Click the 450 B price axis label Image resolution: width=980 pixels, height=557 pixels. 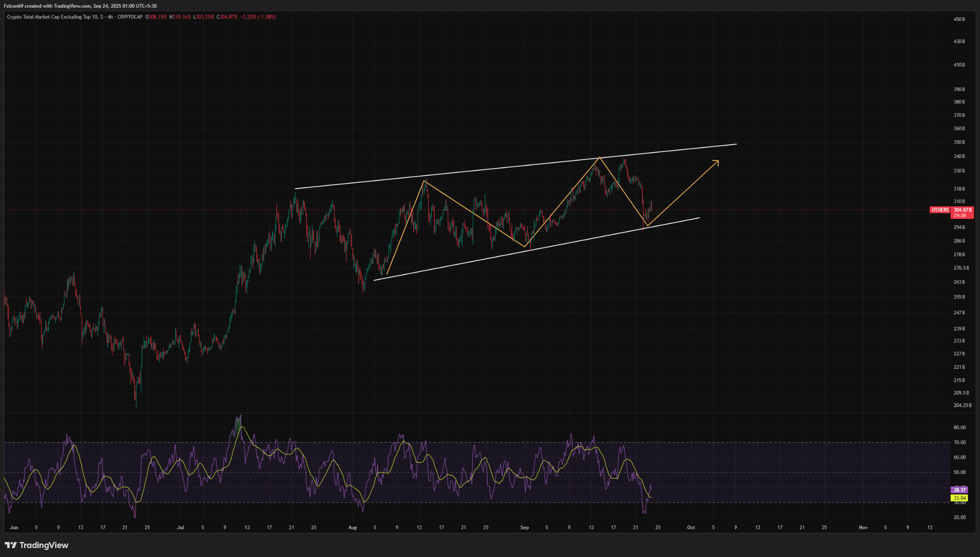(959, 19)
